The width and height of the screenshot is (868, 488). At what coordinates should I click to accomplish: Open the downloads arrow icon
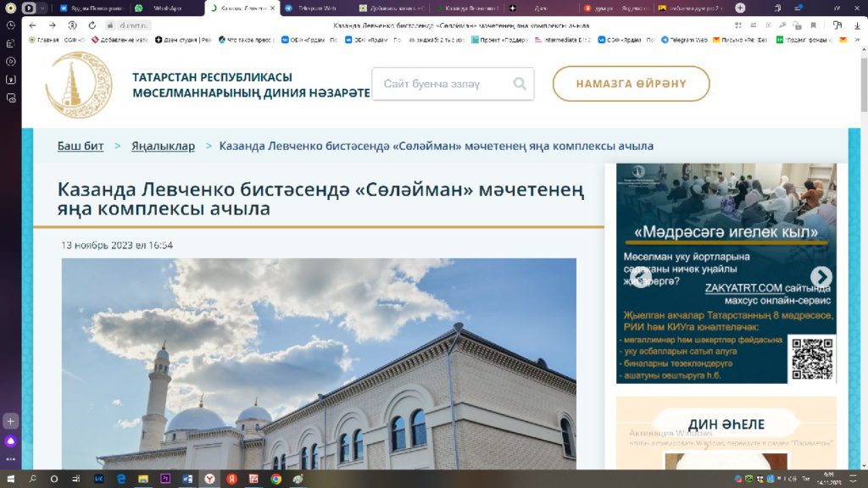pos(858,25)
